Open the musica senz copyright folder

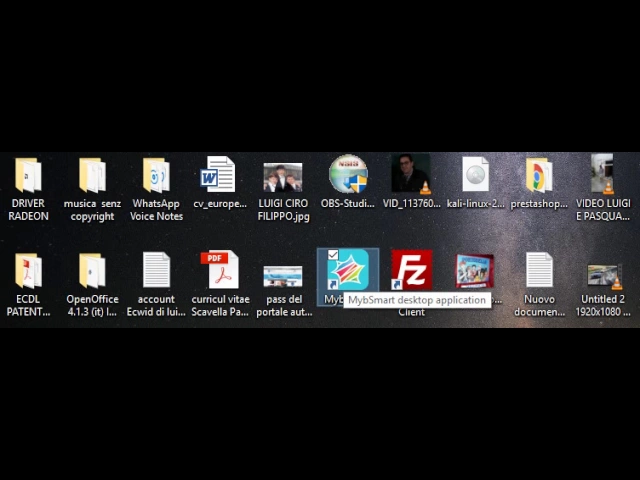pyautogui.click(x=92, y=175)
